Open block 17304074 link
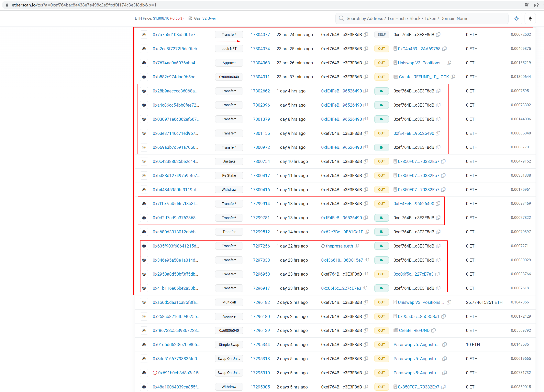The image size is (544, 392). [x=260, y=49]
